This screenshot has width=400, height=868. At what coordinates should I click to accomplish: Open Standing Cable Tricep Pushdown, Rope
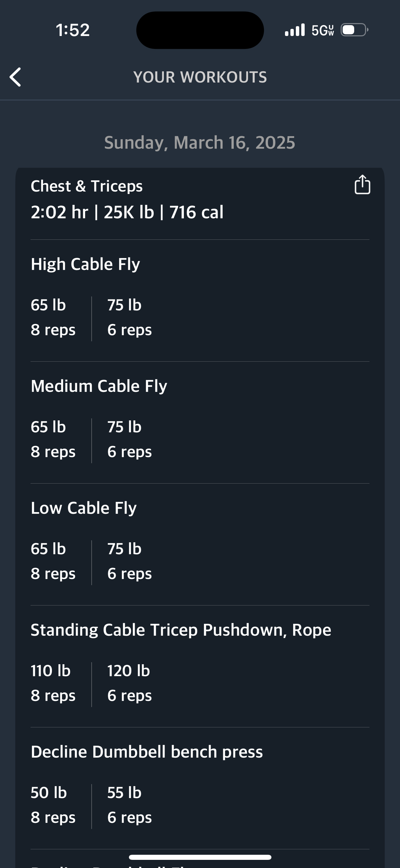(x=181, y=630)
